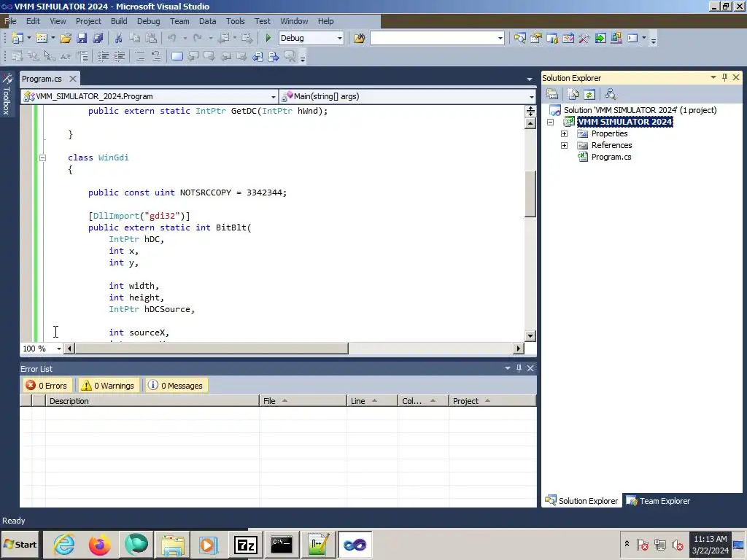Sort Error List by Project column
Screen dimensions: 747x560
point(492,401)
